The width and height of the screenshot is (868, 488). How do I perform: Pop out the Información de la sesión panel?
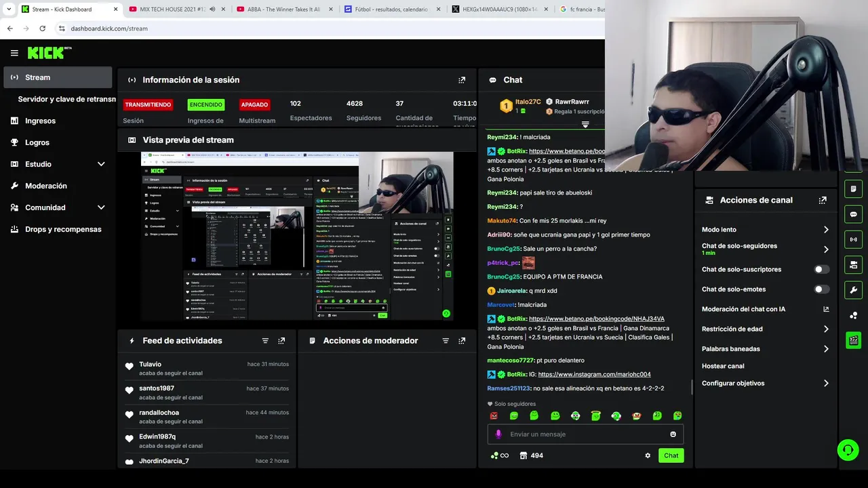pyautogui.click(x=462, y=80)
